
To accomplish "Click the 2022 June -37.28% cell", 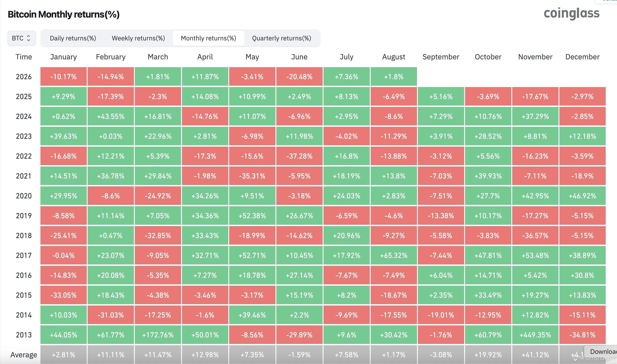I will (x=299, y=156).
